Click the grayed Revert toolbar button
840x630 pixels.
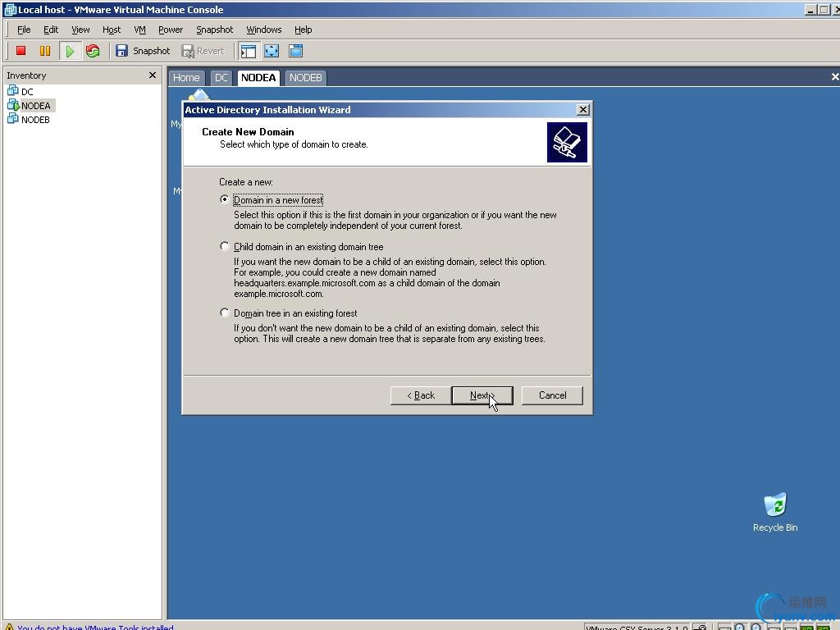click(203, 51)
